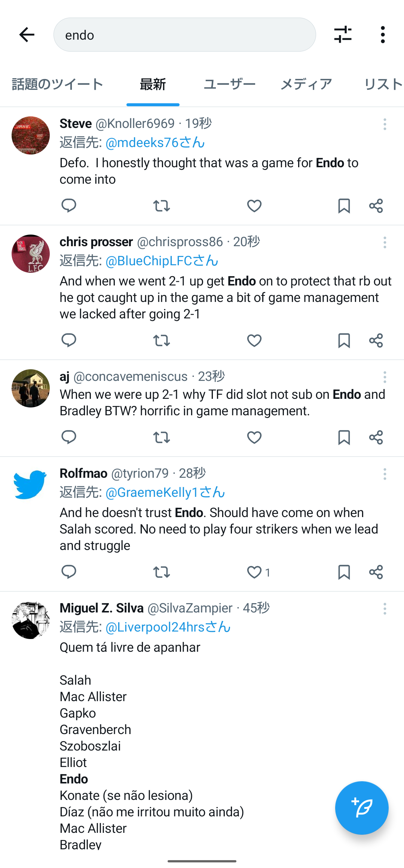Open more options on Steve's tweet

point(385,124)
